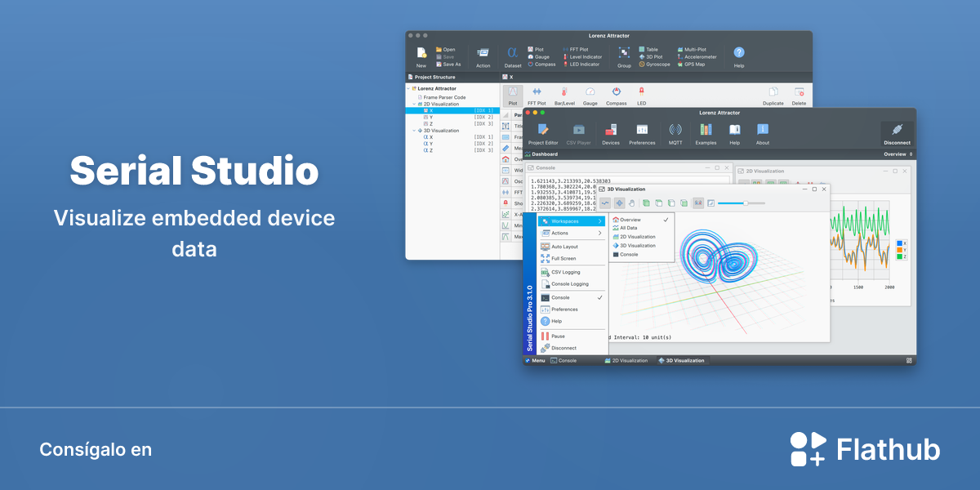Add a Compass dataset from toolbar
Viewport: 980px width, 490px height.
click(541, 64)
